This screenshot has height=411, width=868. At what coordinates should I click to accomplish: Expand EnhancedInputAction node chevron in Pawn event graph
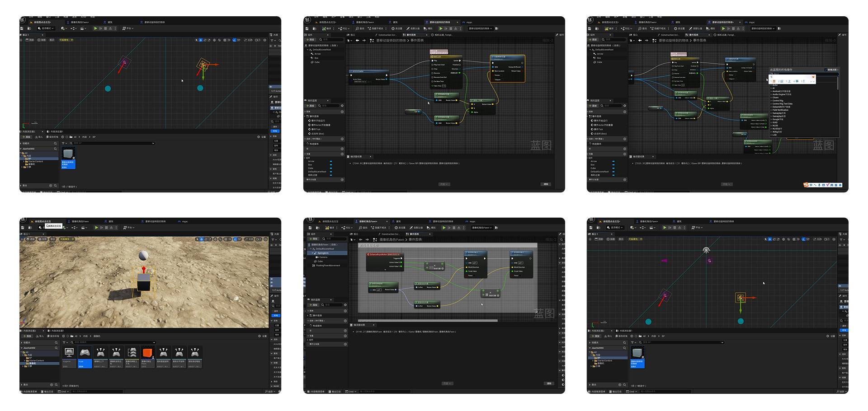[x=385, y=270]
